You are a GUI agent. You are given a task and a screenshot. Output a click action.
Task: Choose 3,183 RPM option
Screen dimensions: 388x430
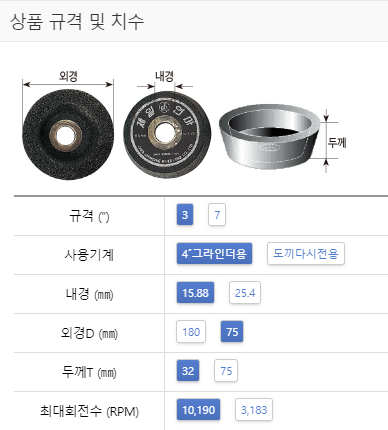[x=254, y=410]
